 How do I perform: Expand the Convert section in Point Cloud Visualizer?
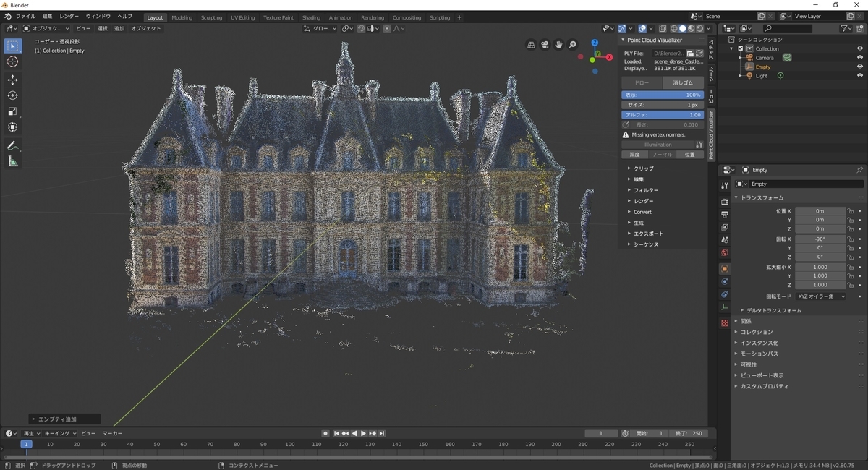tap(644, 212)
